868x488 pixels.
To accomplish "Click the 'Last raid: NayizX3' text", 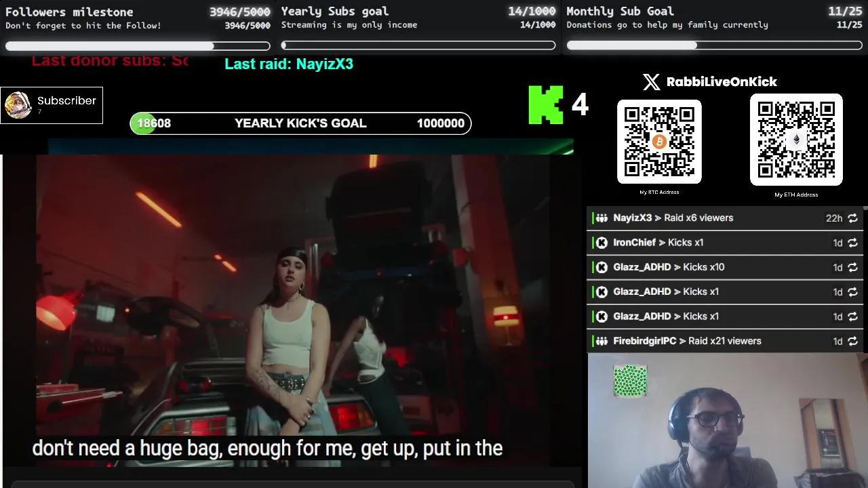I will click(289, 64).
